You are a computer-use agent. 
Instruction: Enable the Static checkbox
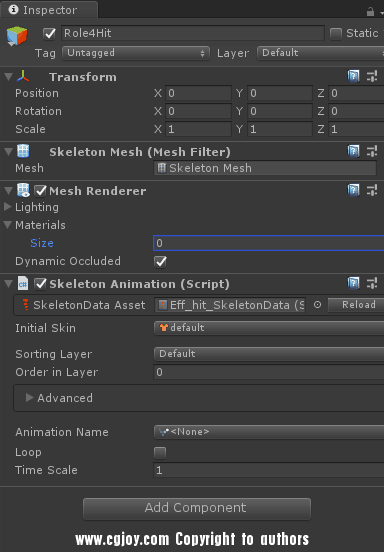point(336,34)
